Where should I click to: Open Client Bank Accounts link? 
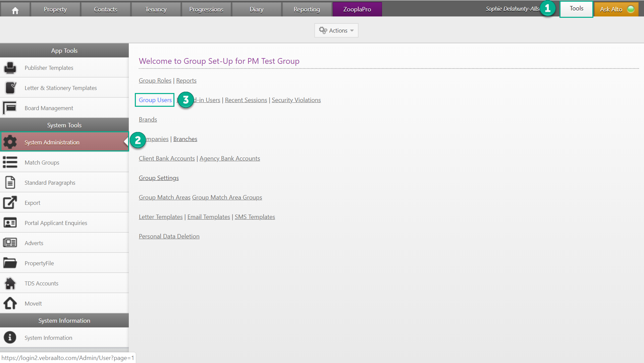[x=167, y=158]
